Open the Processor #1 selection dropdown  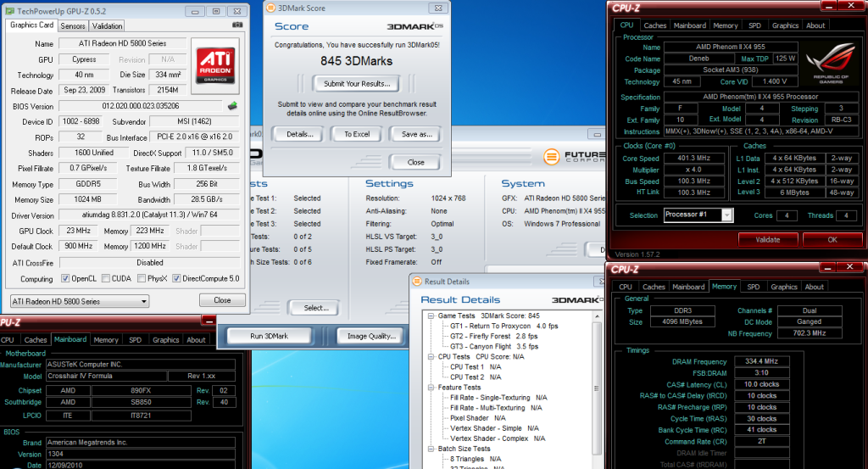tap(726, 215)
